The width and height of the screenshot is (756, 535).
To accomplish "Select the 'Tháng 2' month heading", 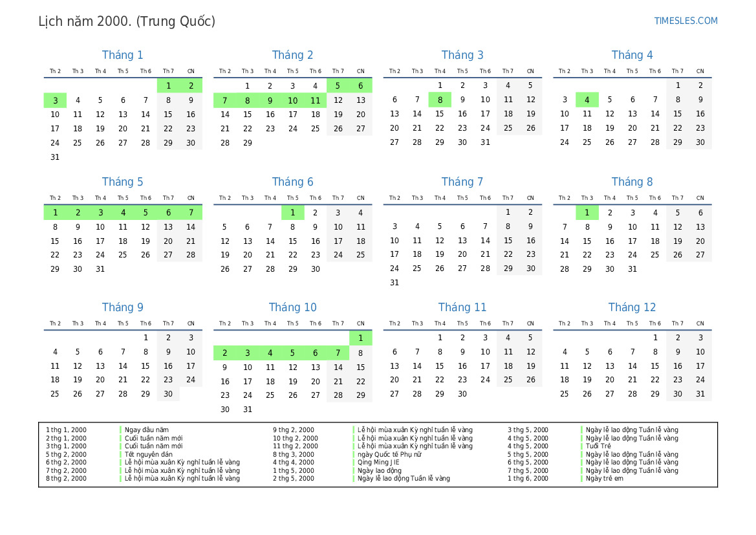I will [292, 55].
